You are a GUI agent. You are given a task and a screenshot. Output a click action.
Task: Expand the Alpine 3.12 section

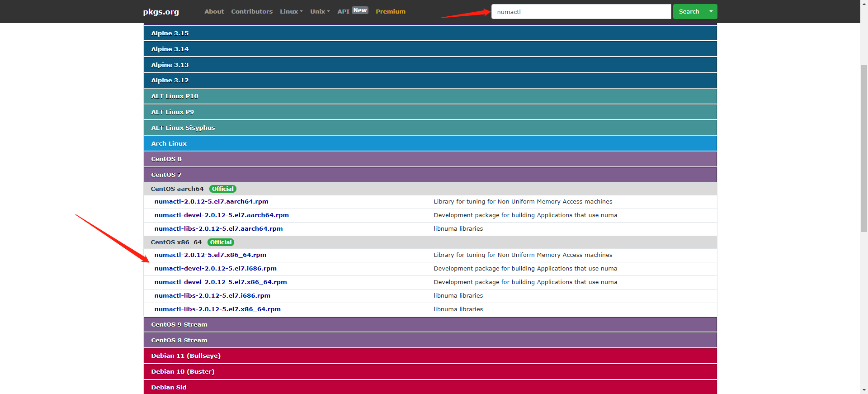[x=430, y=80]
